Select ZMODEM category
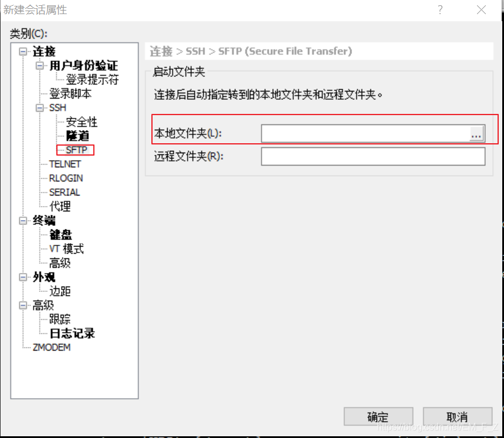The image size is (504, 438). (x=52, y=348)
